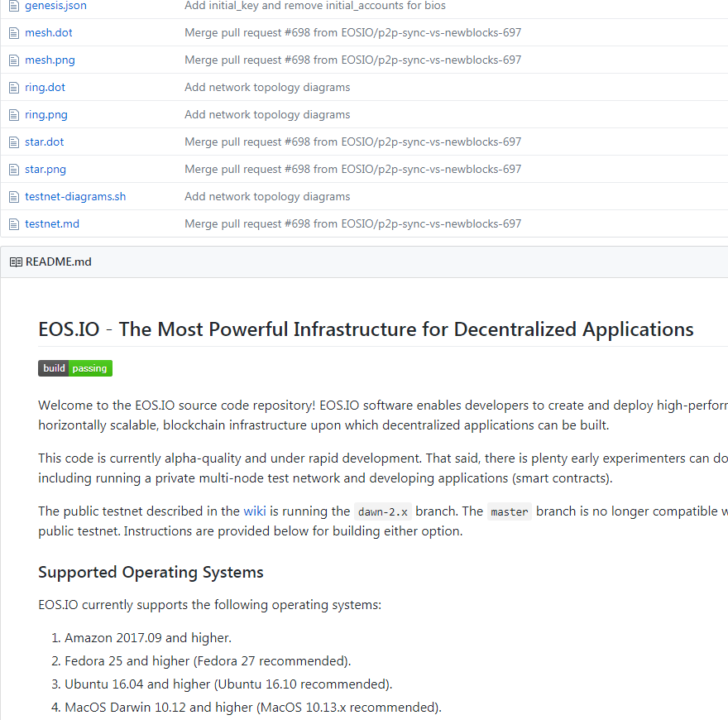Open the testnet.md file
This screenshot has height=720, width=728.
tap(52, 224)
